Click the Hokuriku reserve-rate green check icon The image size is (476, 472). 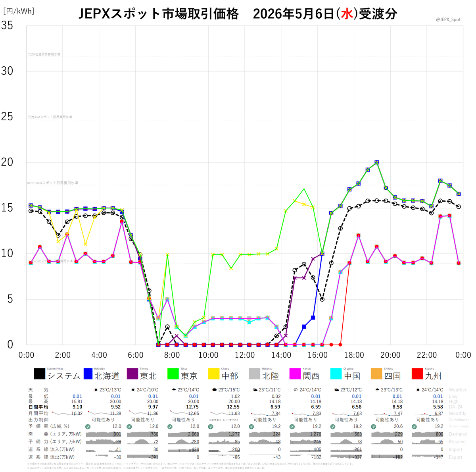pyautogui.click(x=251, y=427)
